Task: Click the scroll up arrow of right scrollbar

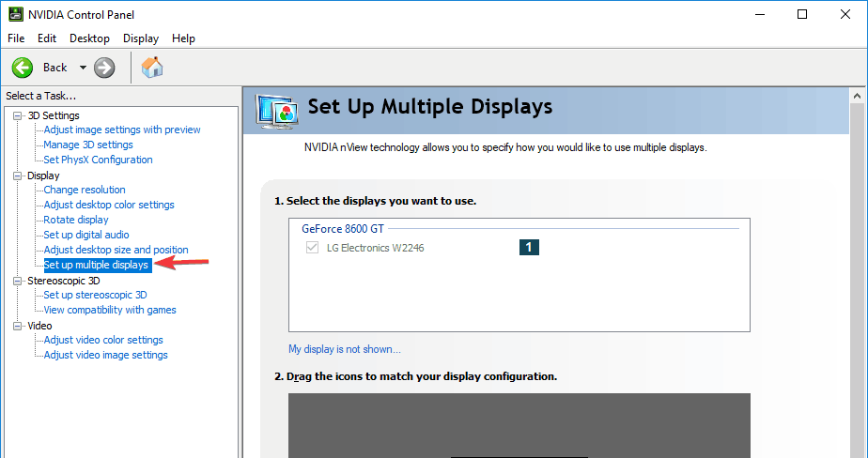Action: coord(858,95)
